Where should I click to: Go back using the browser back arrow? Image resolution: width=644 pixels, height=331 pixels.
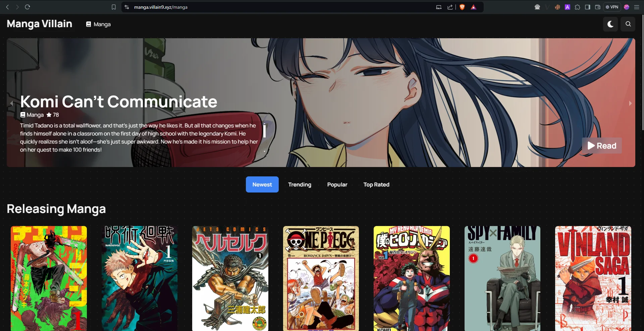click(7, 7)
